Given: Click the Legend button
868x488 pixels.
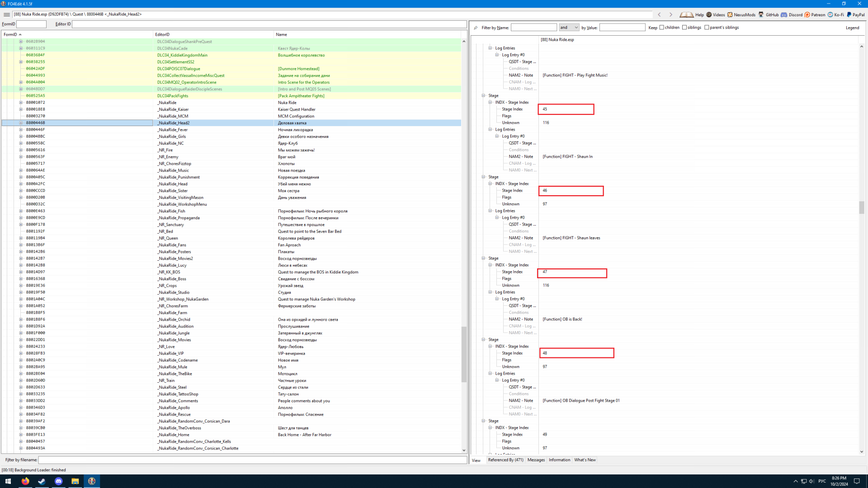Looking at the screenshot, I should (x=852, y=28).
